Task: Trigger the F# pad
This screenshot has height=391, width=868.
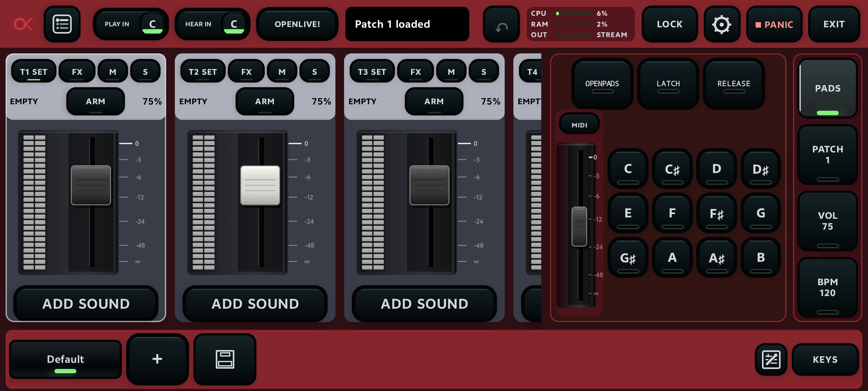Action: click(716, 213)
